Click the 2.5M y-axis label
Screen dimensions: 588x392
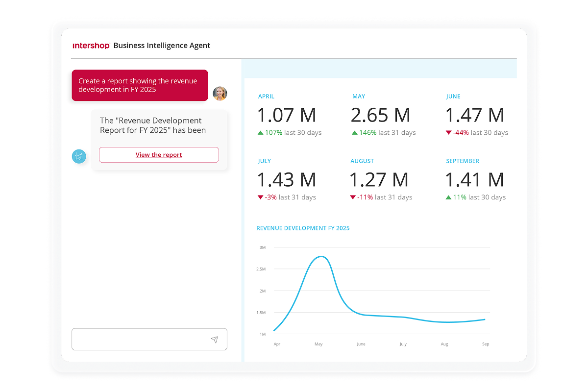(261, 269)
